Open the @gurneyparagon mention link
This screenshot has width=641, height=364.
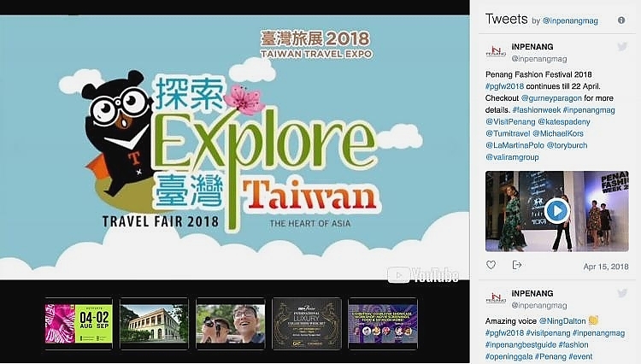pyautogui.click(x=551, y=98)
